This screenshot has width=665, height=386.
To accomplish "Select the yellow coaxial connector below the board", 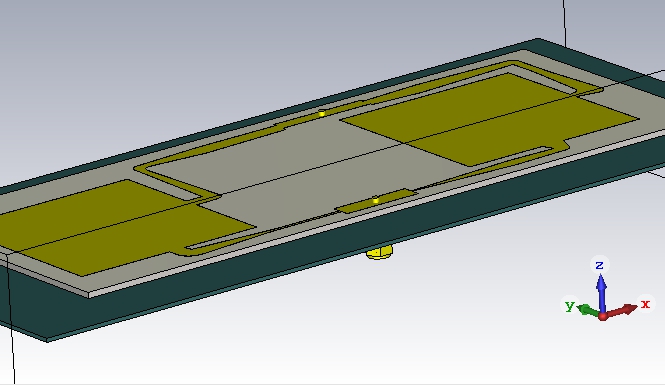I will pos(379,252).
